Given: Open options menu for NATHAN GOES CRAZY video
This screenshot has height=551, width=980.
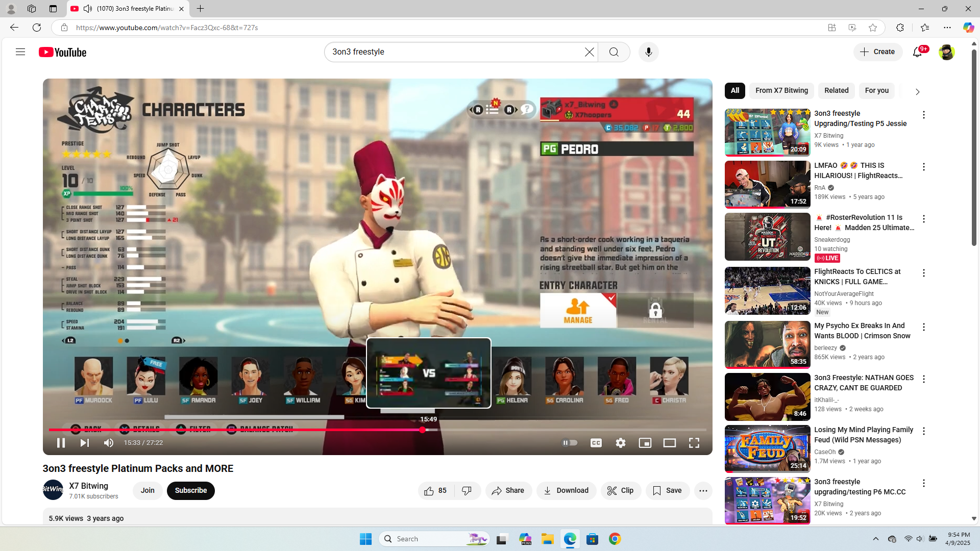Looking at the screenshot, I should click(x=923, y=379).
